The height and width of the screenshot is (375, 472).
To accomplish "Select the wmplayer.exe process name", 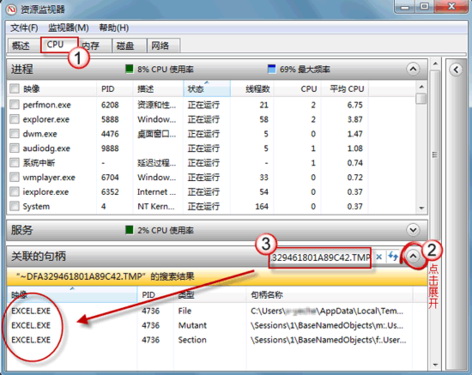I will click(49, 177).
